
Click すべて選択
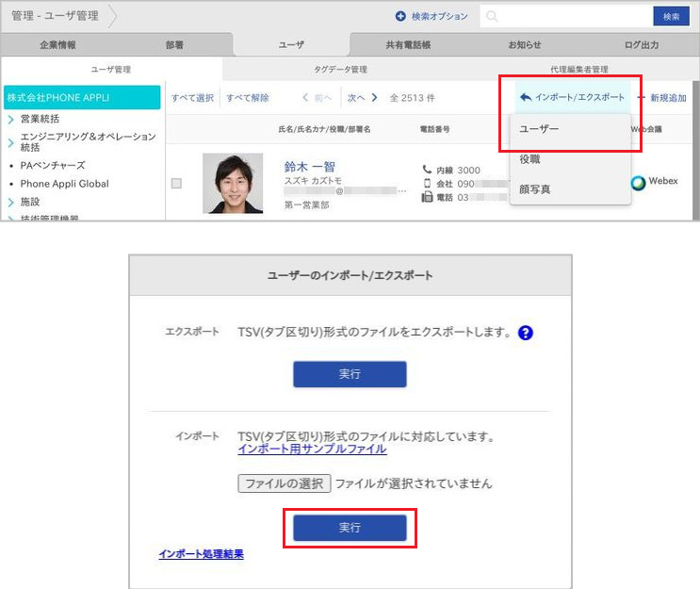coord(192,98)
